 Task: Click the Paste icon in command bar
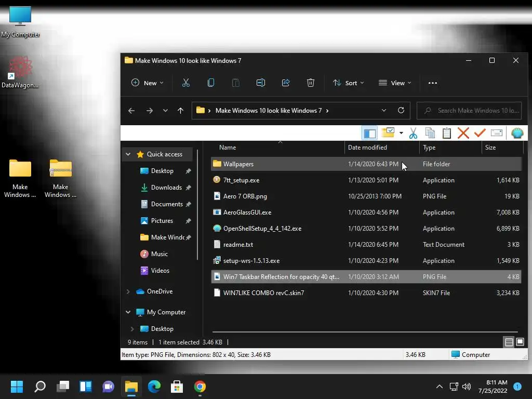pyautogui.click(x=235, y=83)
